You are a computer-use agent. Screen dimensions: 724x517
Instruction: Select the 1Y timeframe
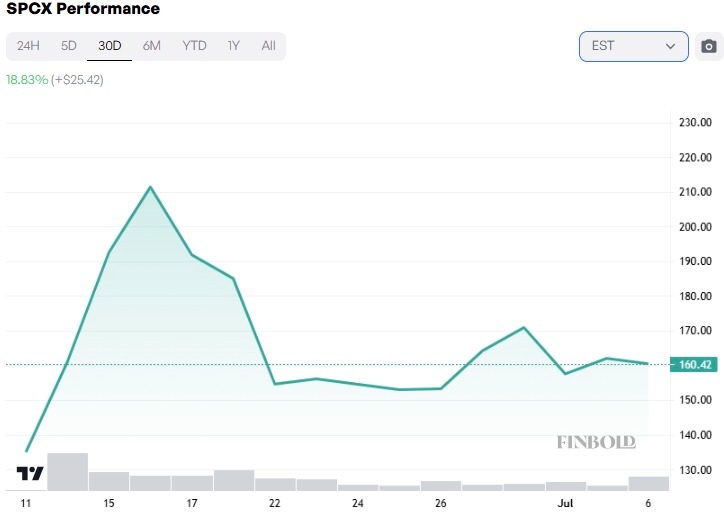tap(234, 46)
